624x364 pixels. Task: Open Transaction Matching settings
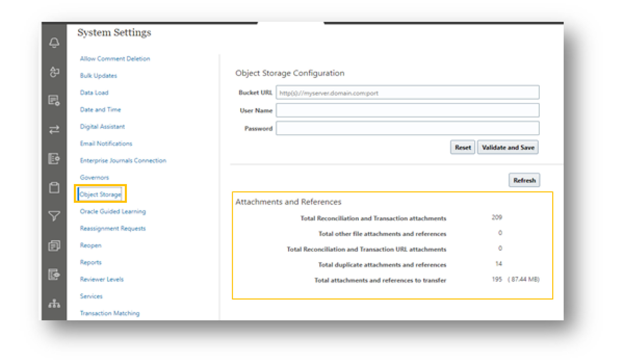[110, 313]
